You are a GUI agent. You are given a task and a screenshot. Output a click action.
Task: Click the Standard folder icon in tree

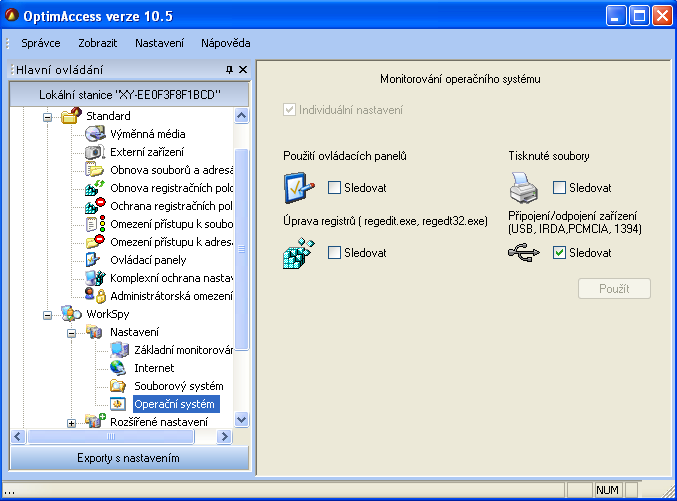coord(71,116)
